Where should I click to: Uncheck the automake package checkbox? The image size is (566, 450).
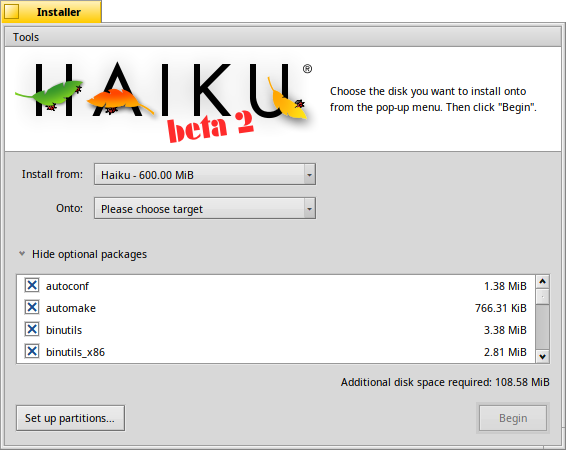[32, 307]
